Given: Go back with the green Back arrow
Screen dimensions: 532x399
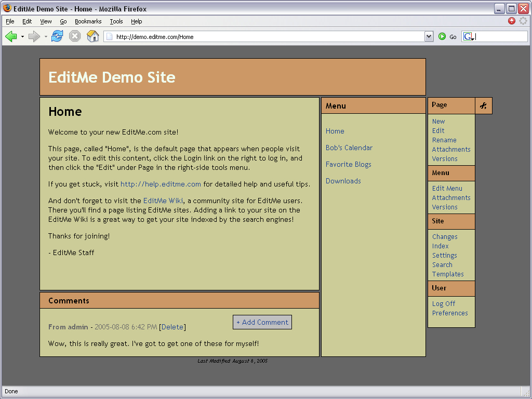Looking at the screenshot, I should coord(11,36).
